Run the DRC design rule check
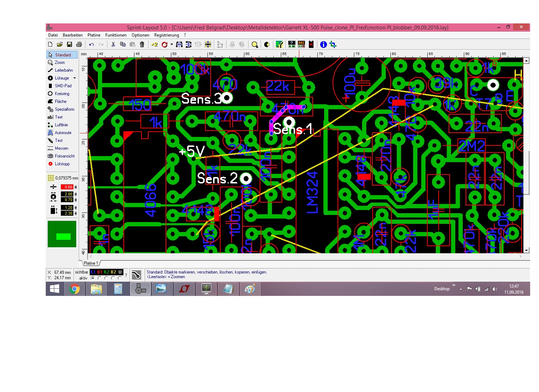 click(x=301, y=44)
